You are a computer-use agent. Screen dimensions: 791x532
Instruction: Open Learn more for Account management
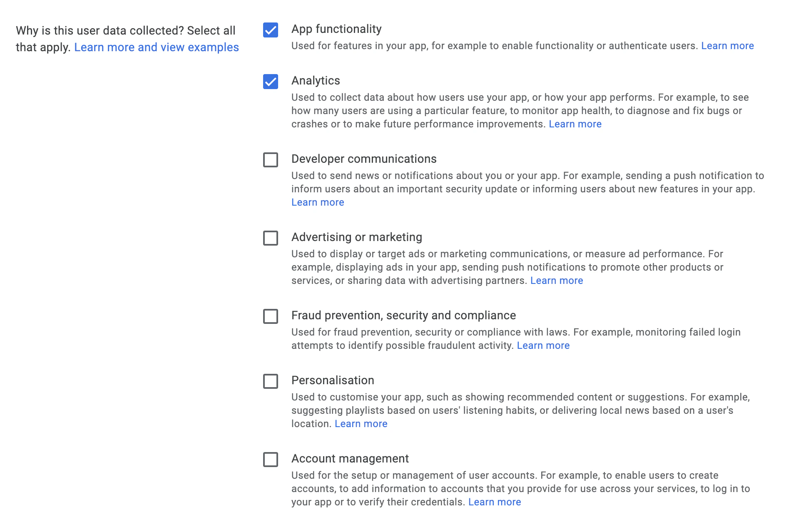click(495, 502)
